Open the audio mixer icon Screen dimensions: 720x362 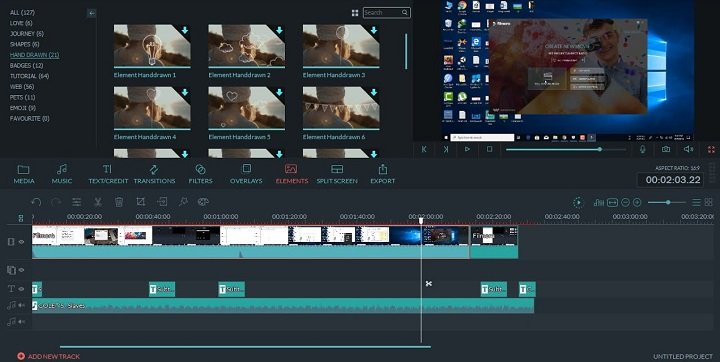tap(599, 202)
